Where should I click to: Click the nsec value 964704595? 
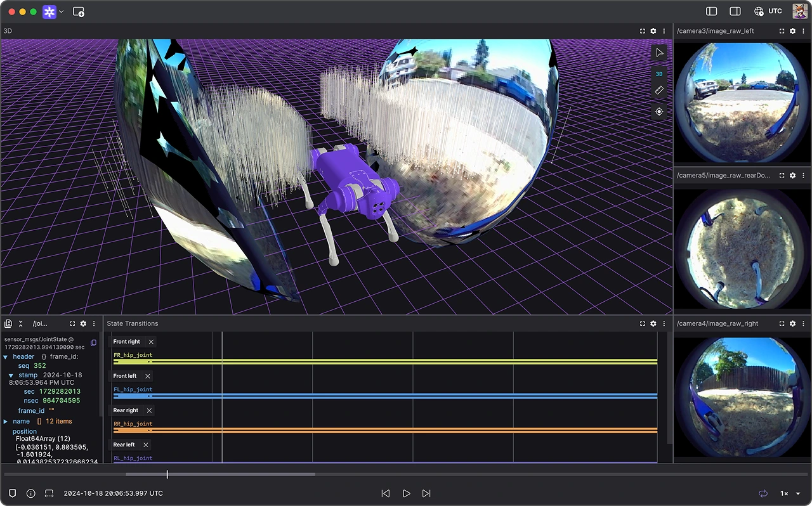[62, 401]
